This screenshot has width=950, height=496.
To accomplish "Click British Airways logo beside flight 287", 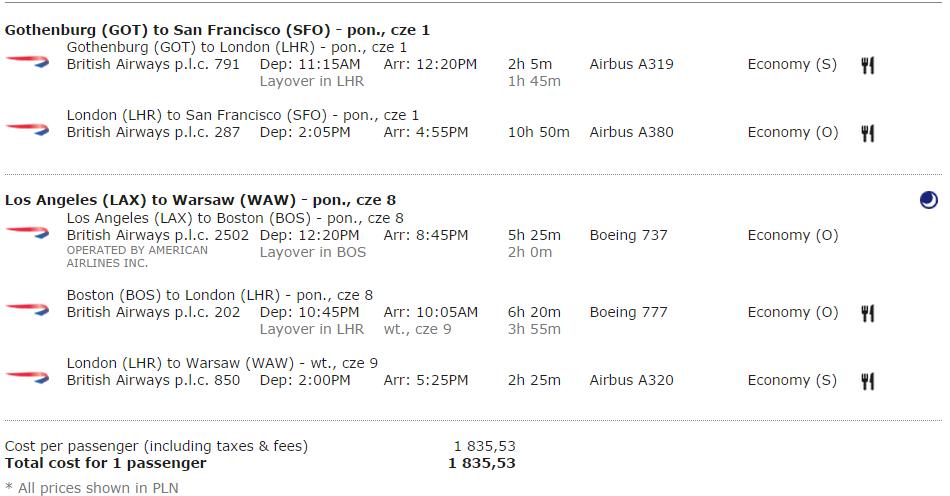I will click(x=27, y=128).
